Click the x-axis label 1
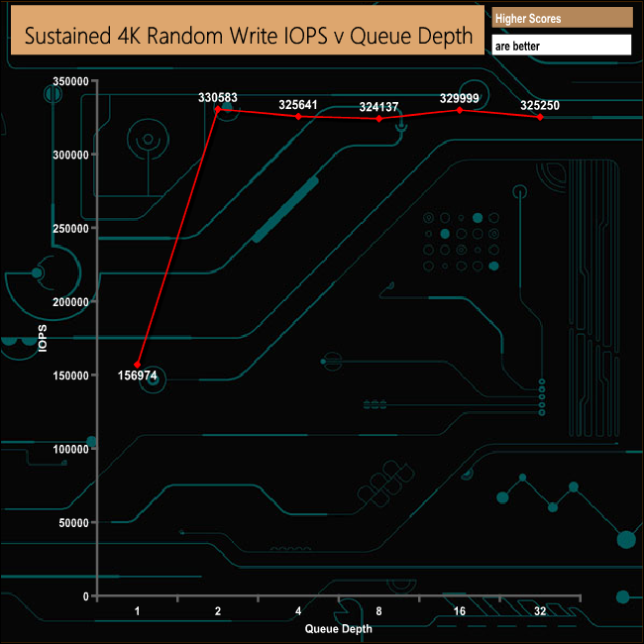This screenshot has width=644, height=644. (137, 611)
